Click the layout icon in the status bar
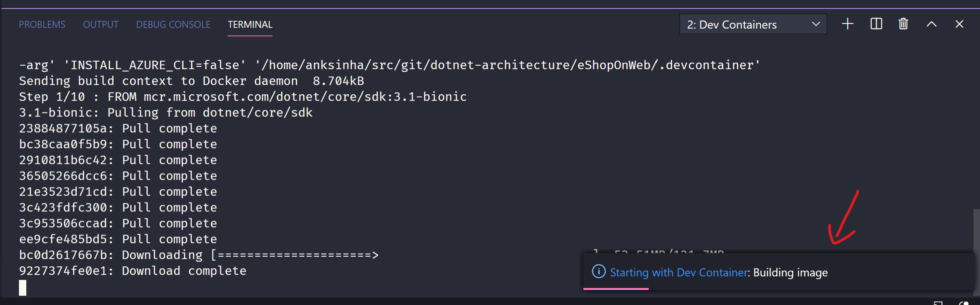This screenshot has height=305, width=980. (x=938, y=303)
